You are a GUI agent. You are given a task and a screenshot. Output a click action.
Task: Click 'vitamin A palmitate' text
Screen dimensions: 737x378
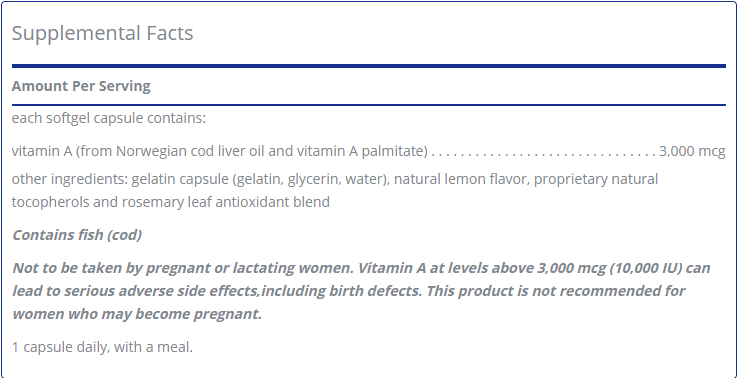(x=360, y=151)
